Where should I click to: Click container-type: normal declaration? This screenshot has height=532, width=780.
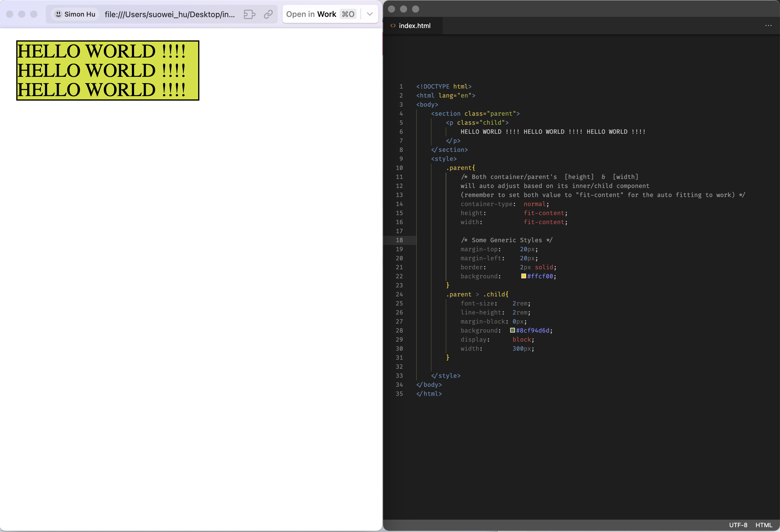[x=505, y=204]
